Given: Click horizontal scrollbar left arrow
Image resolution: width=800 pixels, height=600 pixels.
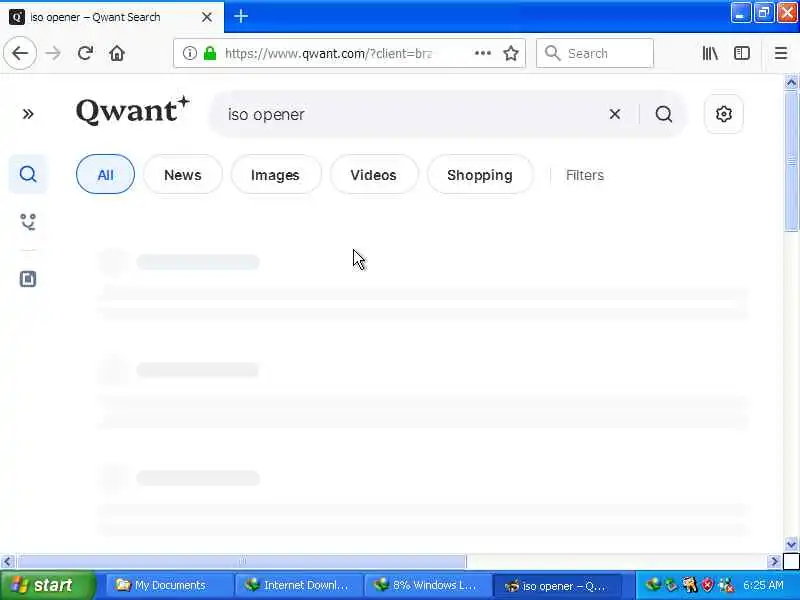Looking at the screenshot, I should (7, 561).
